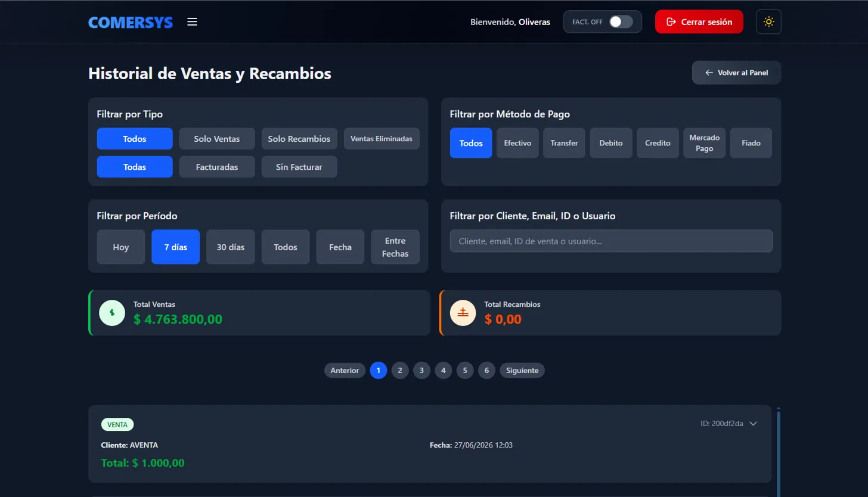The width and height of the screenshot is (868, 497).
Task: Click the sales list scrollbar
Action: click(x=778, y=453)
